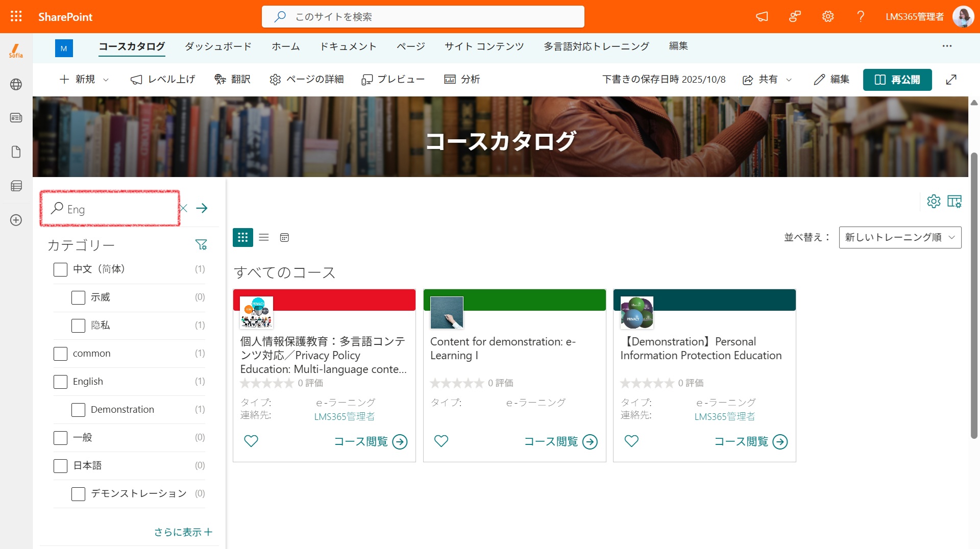The height and width of the screenshot is (549, 980).
Task: Check the Demonstration category box
Action: pos(78,410)
